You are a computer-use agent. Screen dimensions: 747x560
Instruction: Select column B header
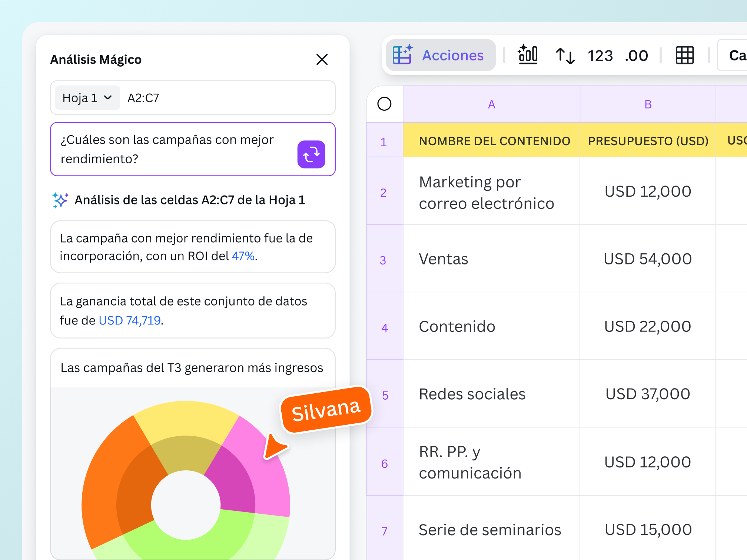coord(648,104)
